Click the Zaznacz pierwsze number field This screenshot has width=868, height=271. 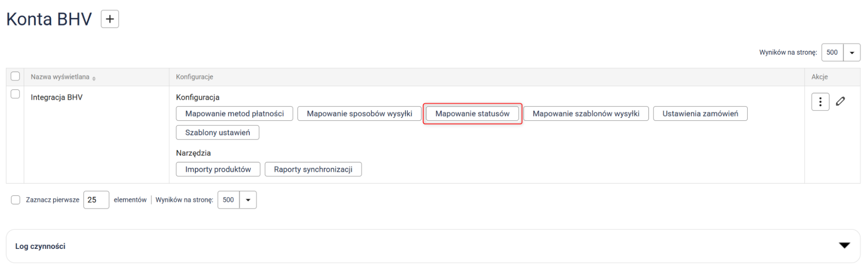click(96, 200)
